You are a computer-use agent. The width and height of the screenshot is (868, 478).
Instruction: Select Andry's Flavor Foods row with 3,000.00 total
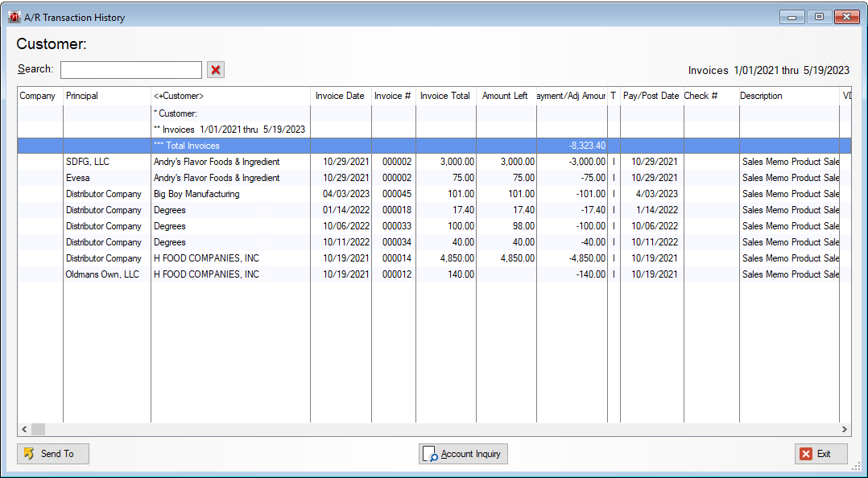tap(434, 162)
